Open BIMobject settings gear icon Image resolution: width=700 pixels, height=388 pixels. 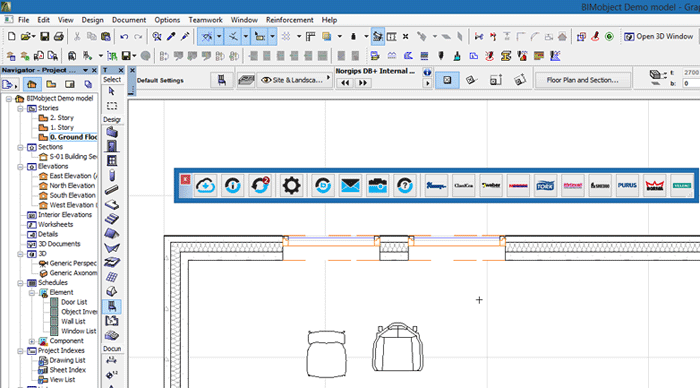pyautogui.click(x=291, y=185)
